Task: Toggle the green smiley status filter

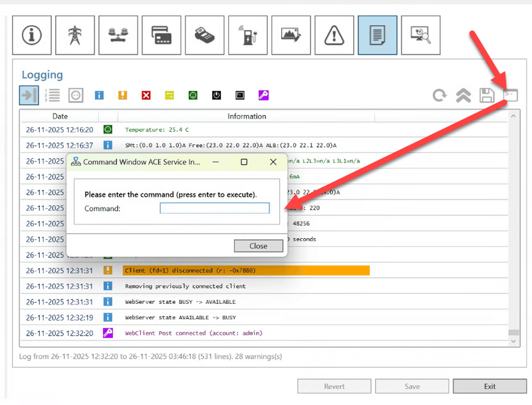Action: pyautogui.click(x=193, y=95)
